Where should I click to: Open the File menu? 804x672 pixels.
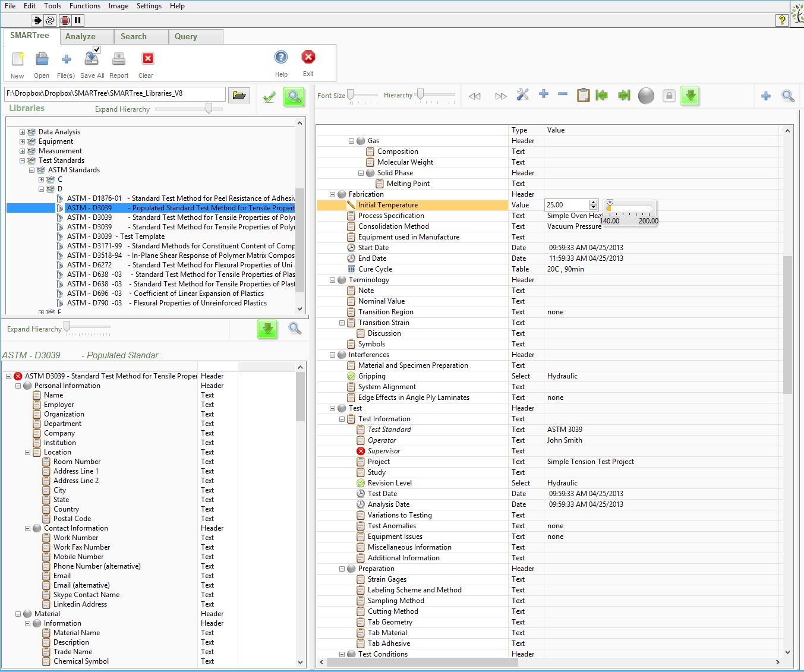pyautogui.click(x=10, y=6)
